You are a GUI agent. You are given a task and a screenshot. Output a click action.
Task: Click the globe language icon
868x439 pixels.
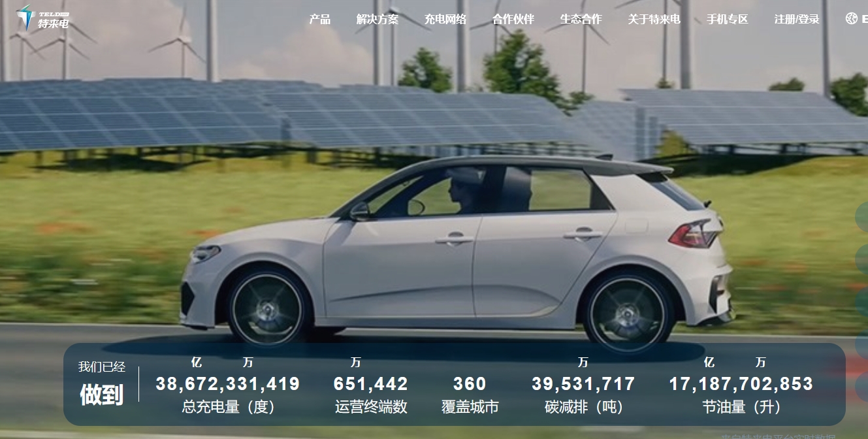coord(851,19)
